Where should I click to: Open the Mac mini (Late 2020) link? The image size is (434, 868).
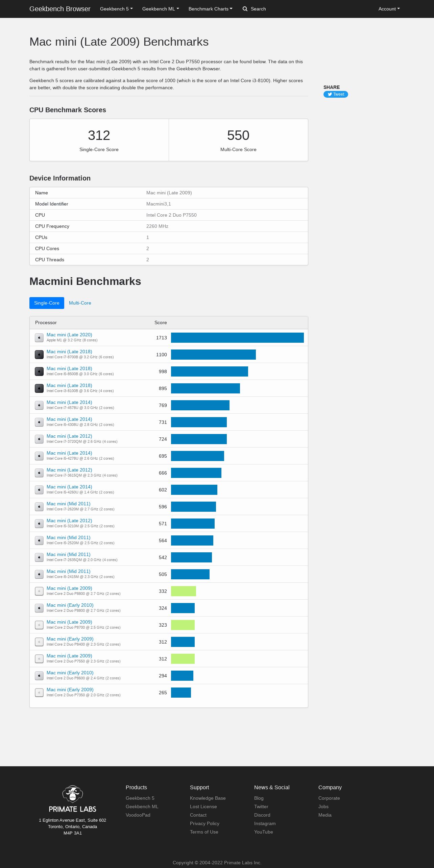coord(69,335)
